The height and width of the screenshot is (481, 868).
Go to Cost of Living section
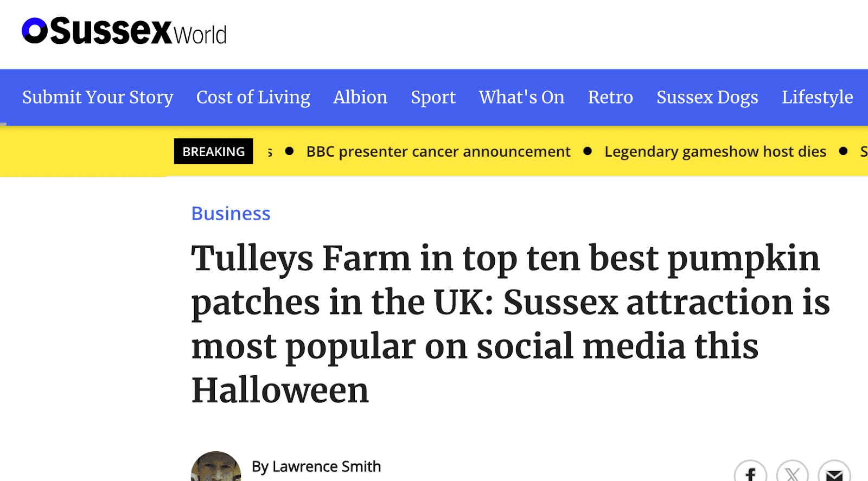253,97
